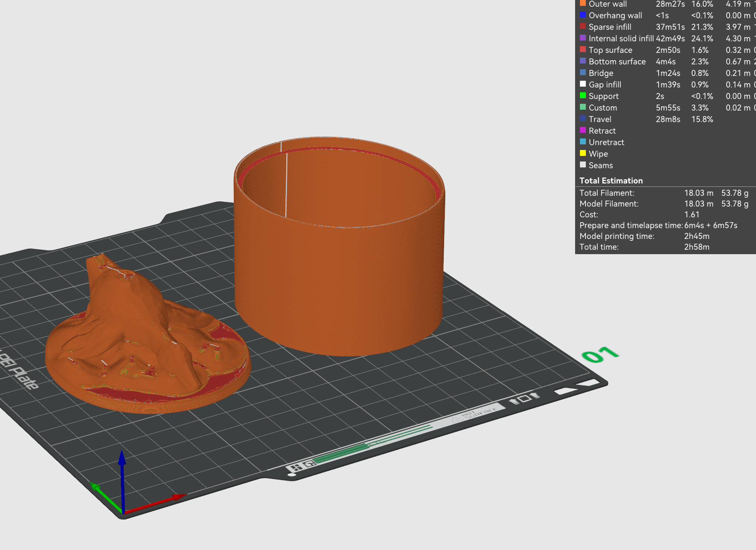Image resolution: width=756 pixels, height=550 pixels.
Task: Toggle the 'Gap infill' legend label
Action: pyautogui.click(x=605, y=85)
